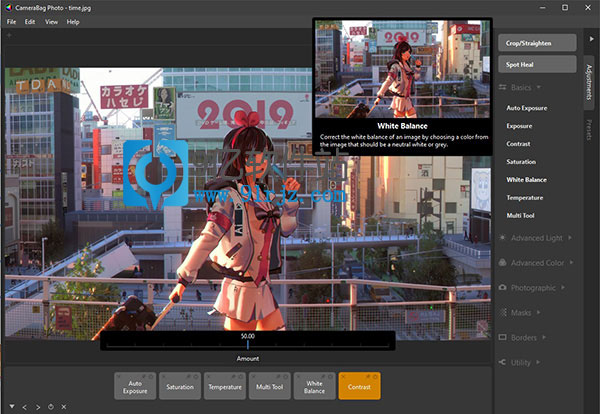Open the View menu
The height and width of the screenshot is (414, 600).
click(x=51, y=21)
